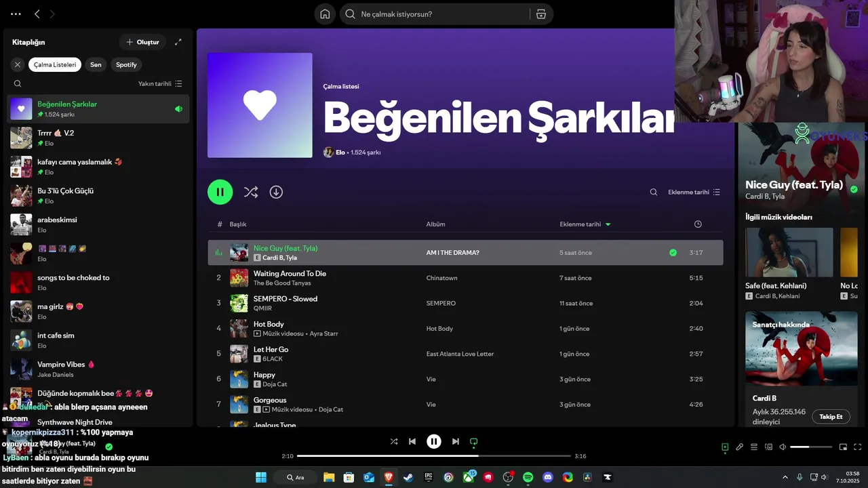Open Beğenilen Şarkılar in the library
The width and height of the screenshot is (868, 488).
coord(98,109)
